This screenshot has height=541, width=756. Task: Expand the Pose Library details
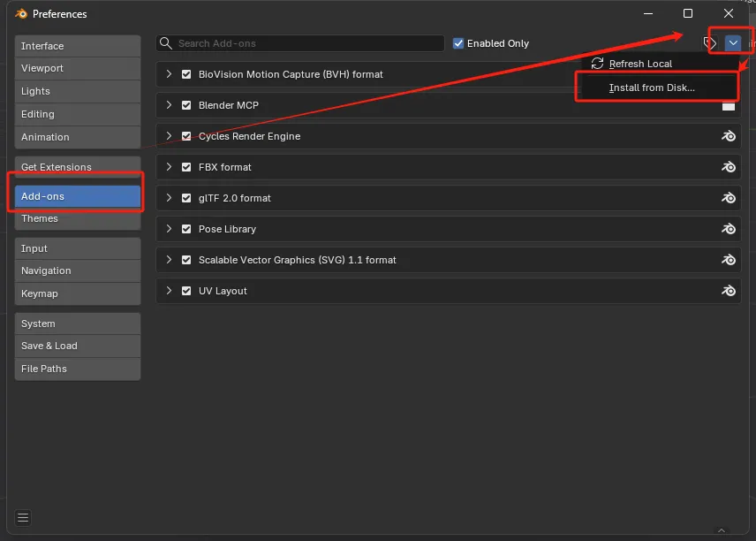pos(169,228)
